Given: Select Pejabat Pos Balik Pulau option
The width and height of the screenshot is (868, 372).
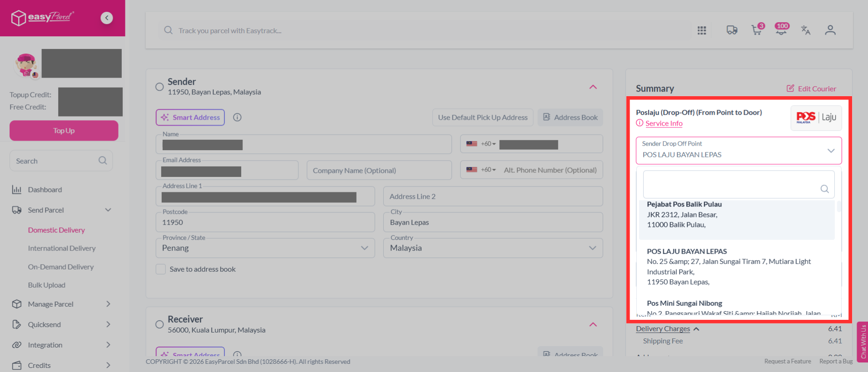Looking at the screenshot, I should [x=737, y=219].
